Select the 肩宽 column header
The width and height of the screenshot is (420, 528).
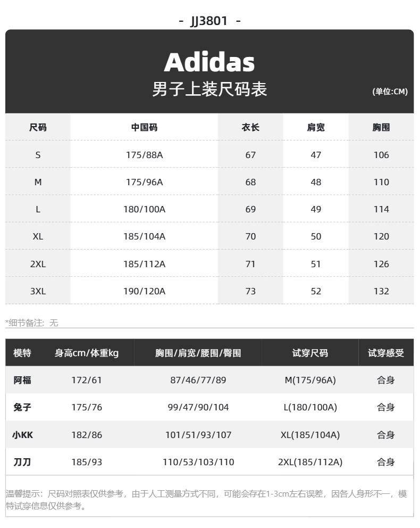(x=316, y=128)
